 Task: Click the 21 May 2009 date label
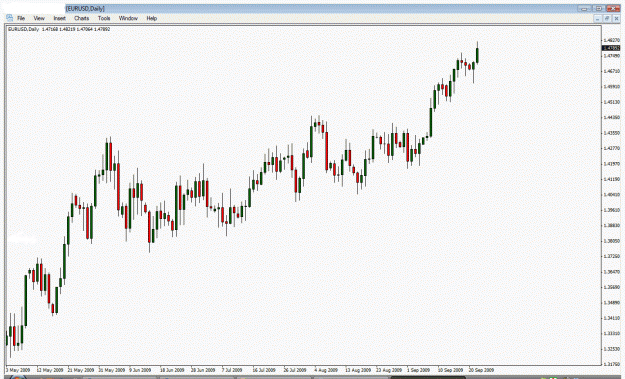pos(81,370)
